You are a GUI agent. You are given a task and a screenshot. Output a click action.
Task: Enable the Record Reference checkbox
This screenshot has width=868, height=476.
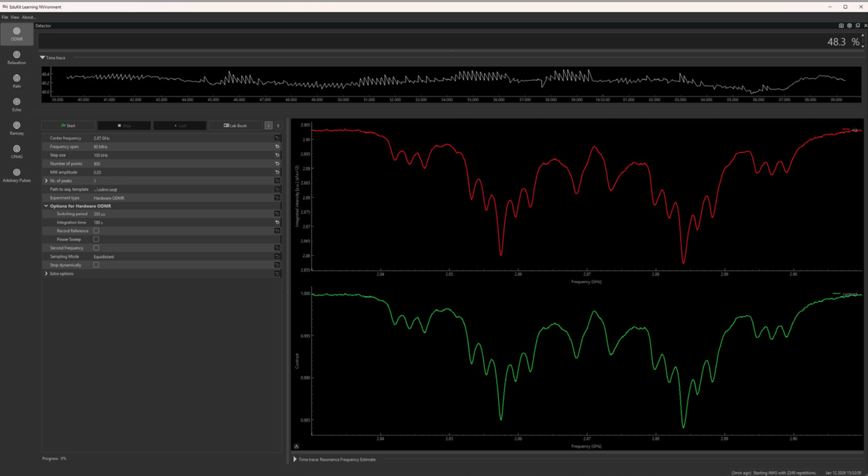point(97,231)
